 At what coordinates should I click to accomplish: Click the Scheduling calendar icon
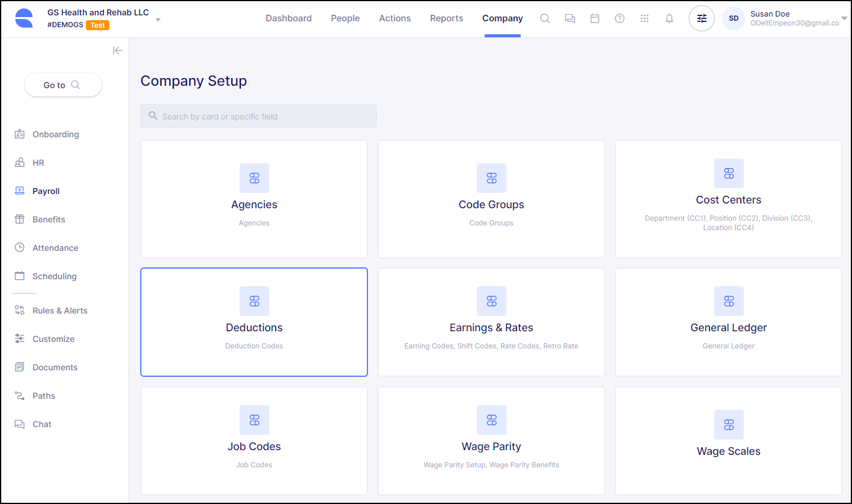(x=20, y=276)
